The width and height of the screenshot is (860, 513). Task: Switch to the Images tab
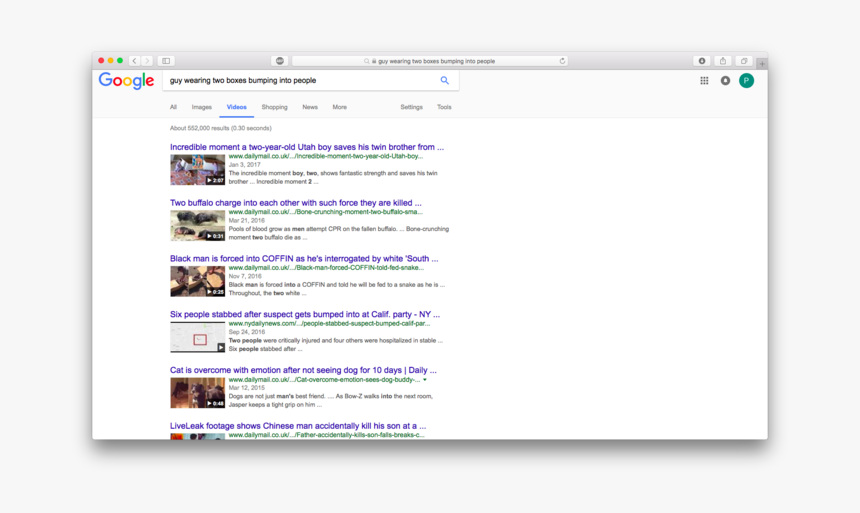point(201,107)
